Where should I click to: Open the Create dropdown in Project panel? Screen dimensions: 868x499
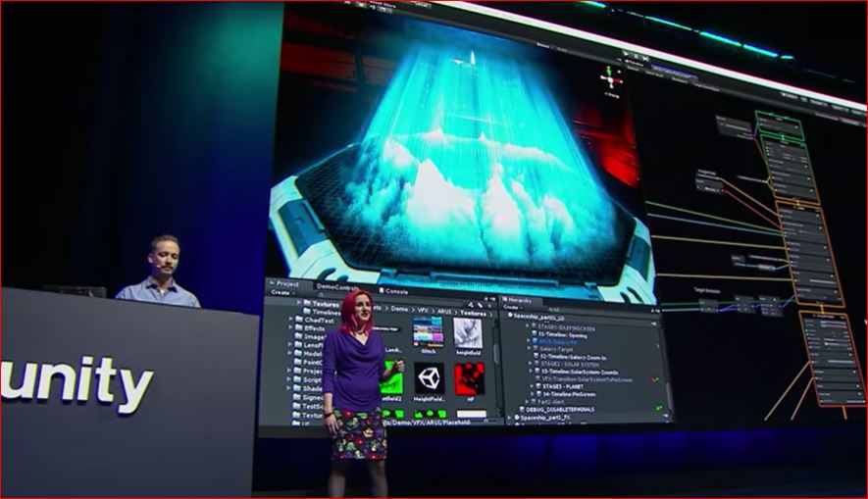pyautogui.click(x=282, y=292)
